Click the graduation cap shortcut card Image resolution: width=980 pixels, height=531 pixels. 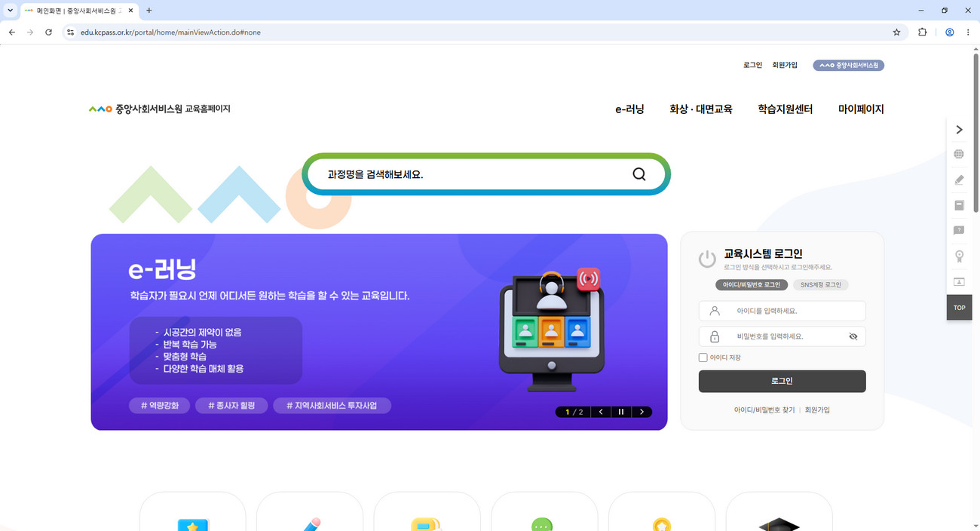[779, 511]
